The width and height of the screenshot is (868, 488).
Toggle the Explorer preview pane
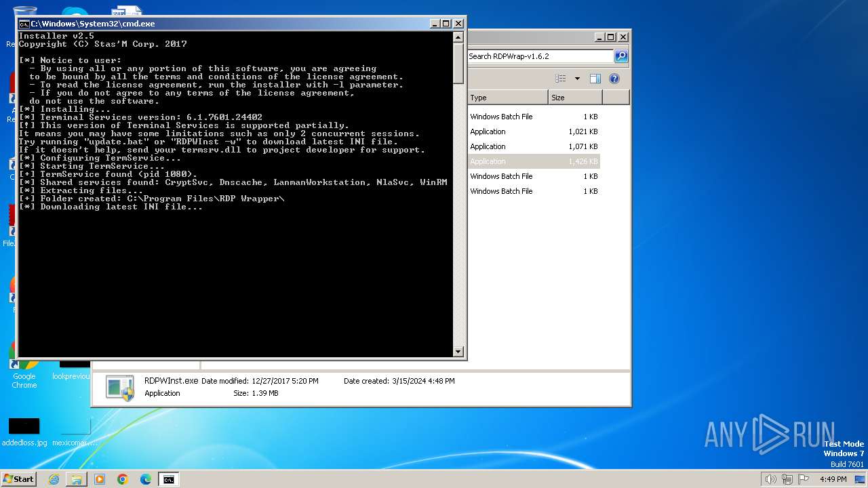pyautogui.click(x=595, y=79)
